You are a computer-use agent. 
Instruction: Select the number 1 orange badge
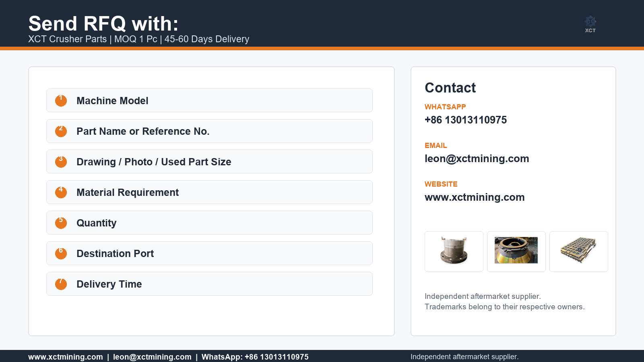pos(61,101)
